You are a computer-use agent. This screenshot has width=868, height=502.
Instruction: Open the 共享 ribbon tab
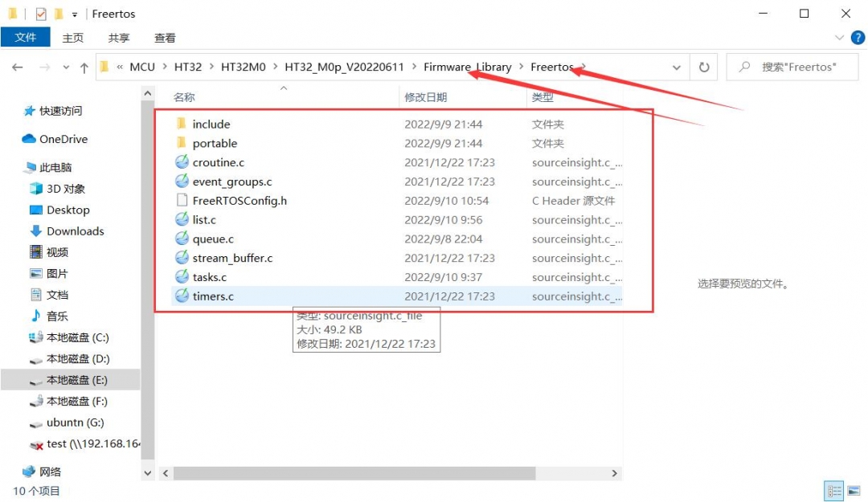coord(119,38)
